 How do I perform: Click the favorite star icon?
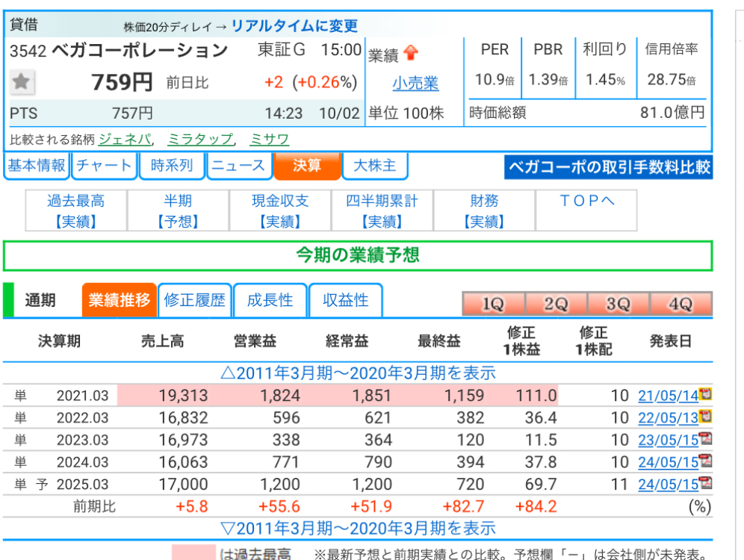[21, 82]
